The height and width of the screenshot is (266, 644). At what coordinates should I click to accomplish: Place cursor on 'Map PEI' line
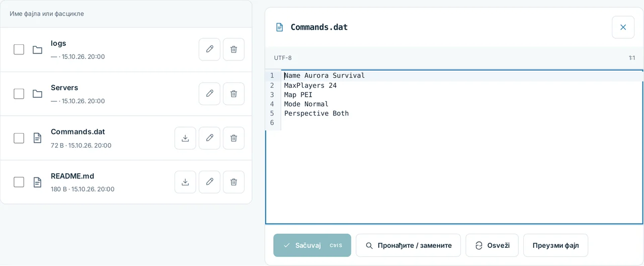click(x=298, y=95)
